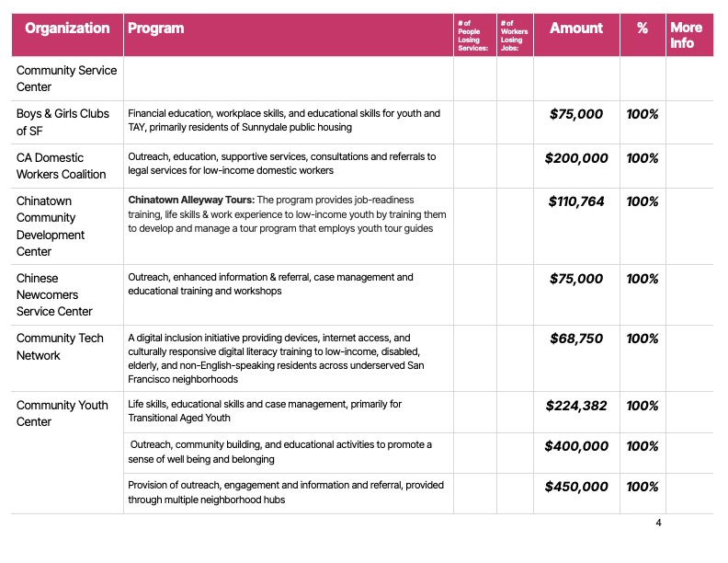728x563 pixels.
Task: Select Boys & Girls Clubs of SF
Action: pos(63,121)
